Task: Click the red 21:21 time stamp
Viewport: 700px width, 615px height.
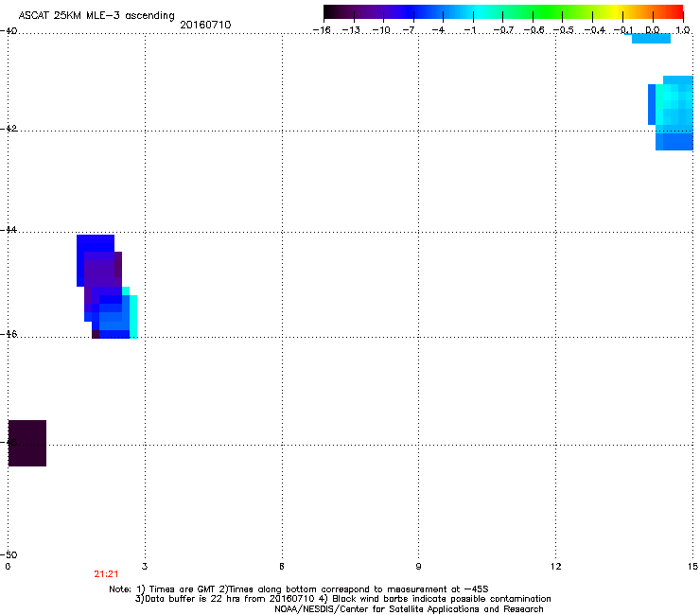Action: point(106,574)
